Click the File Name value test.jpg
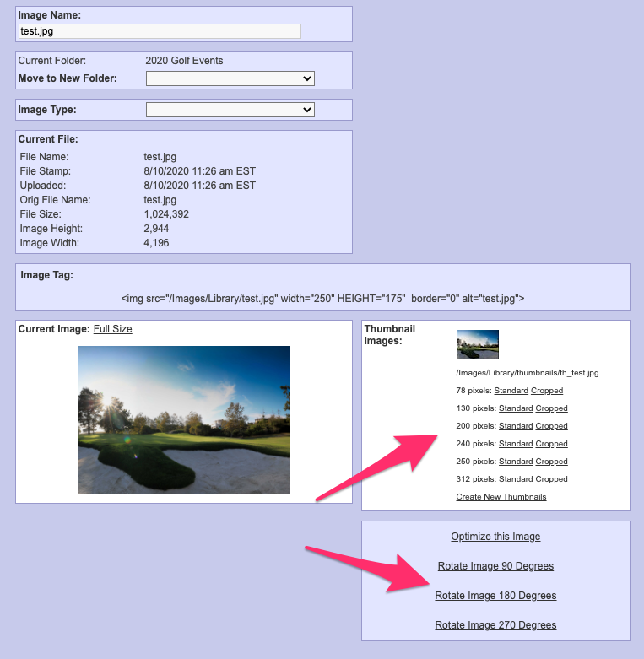Viewport: 644px width, 659px height. [x=160, y=157]
